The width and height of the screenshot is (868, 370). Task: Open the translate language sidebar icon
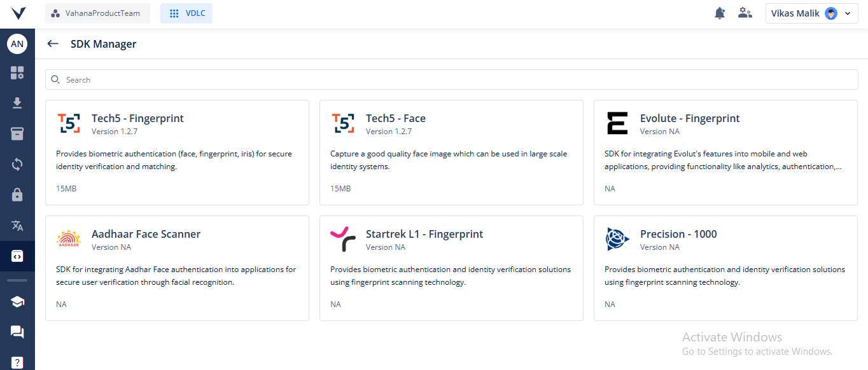[x=17, y=226]
